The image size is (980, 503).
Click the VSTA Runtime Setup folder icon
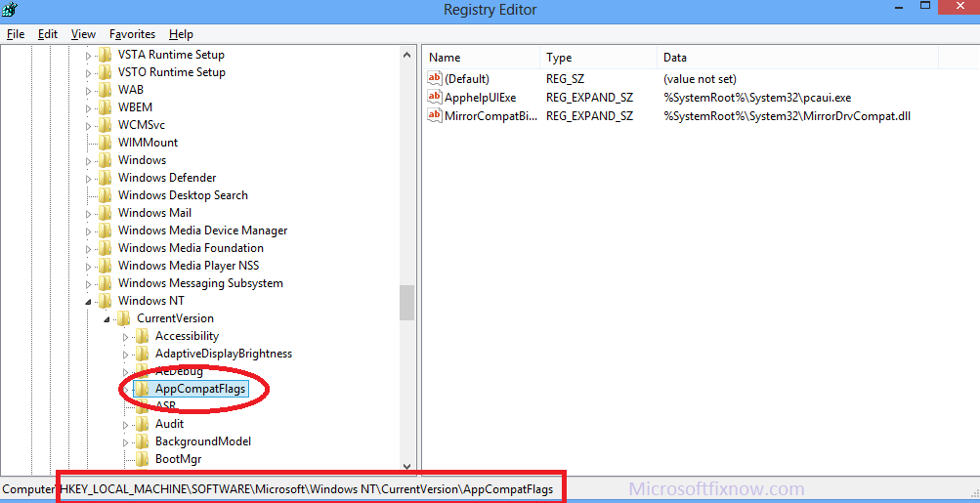(x=106, y=55)
